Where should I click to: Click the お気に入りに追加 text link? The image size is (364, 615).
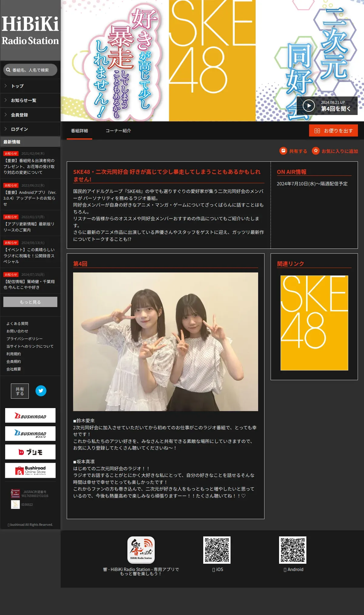click(340, 151)
